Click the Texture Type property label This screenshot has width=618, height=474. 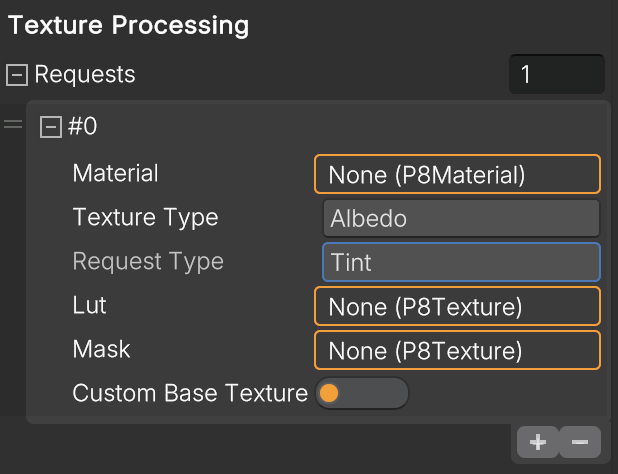(145, 217)
